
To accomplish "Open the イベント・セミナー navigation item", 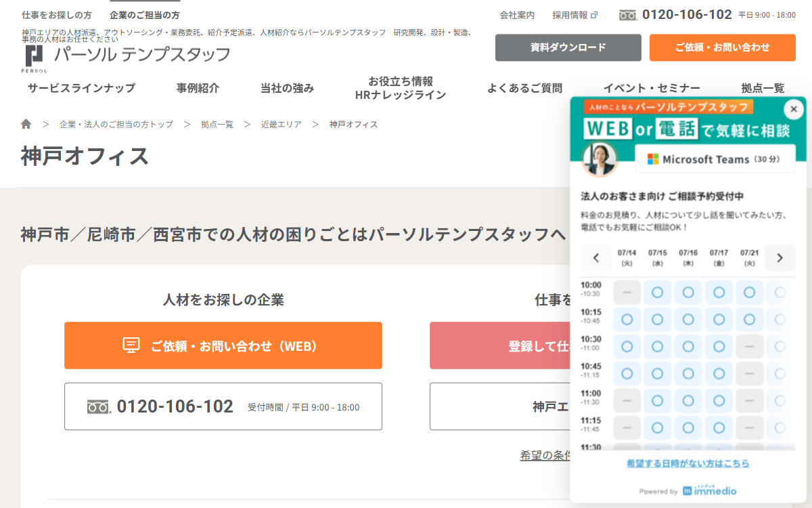I will [x=652, y=88].
